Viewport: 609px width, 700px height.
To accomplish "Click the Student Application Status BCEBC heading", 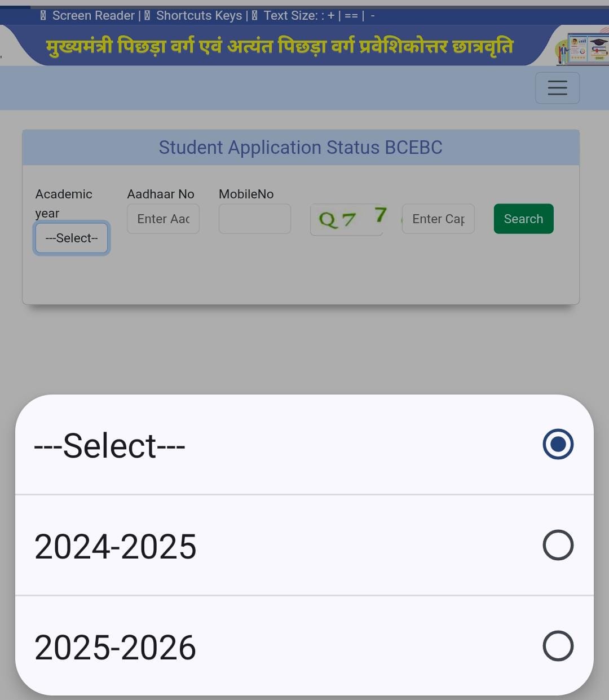I will [x=301, y=148].
